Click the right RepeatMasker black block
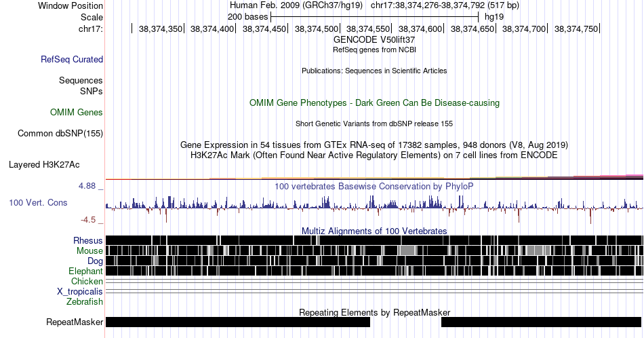The width and height of the screenshot is (644, 338). point(542,322)
